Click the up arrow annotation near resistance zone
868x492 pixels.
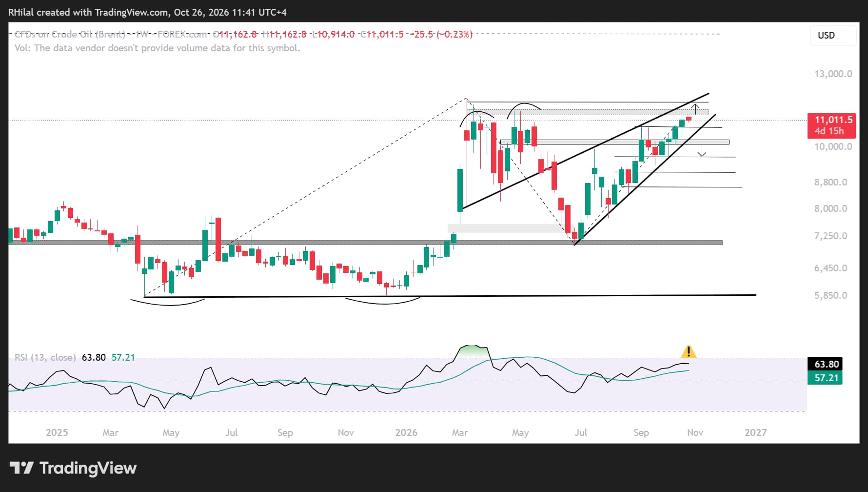click(696, 108)
